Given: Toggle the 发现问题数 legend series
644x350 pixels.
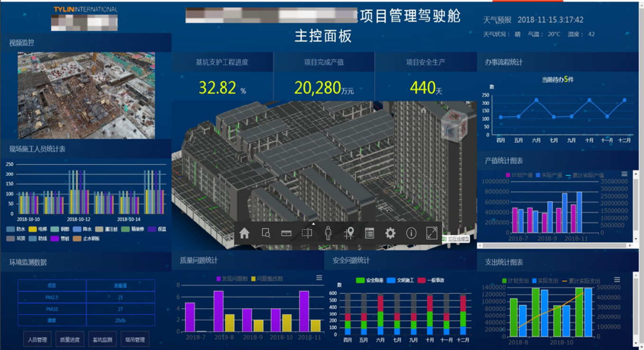Looking at the screenshot, I should 232,278.
